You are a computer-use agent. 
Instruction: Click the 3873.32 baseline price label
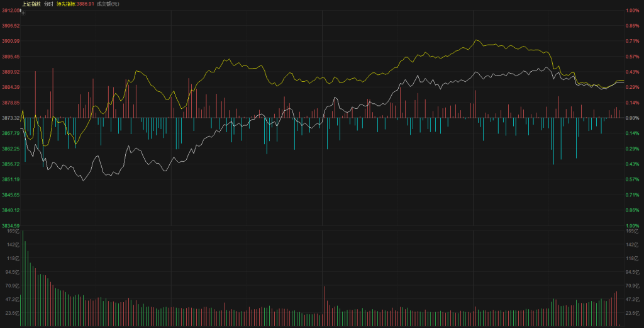point(10,118)
